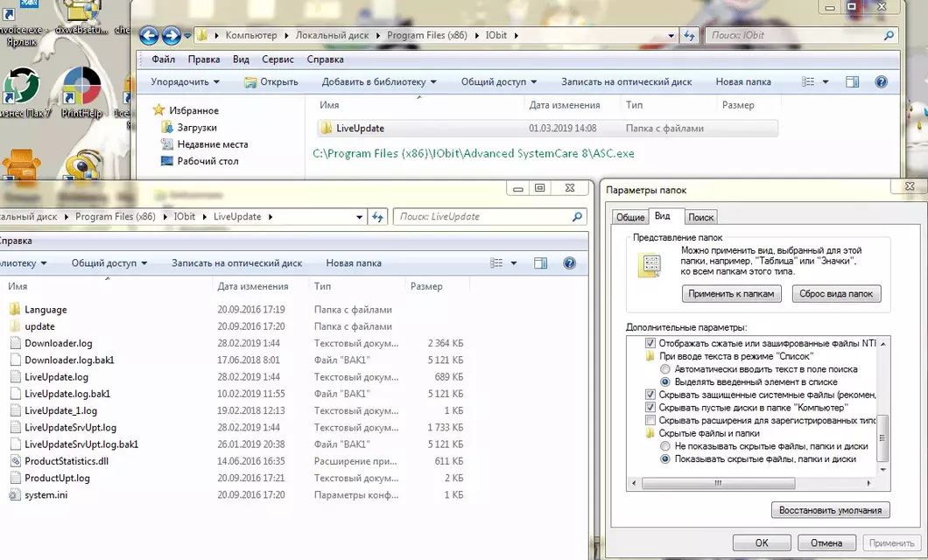
Task: Switch to Общие tab in folder options
Action: [x=630, y=217]
